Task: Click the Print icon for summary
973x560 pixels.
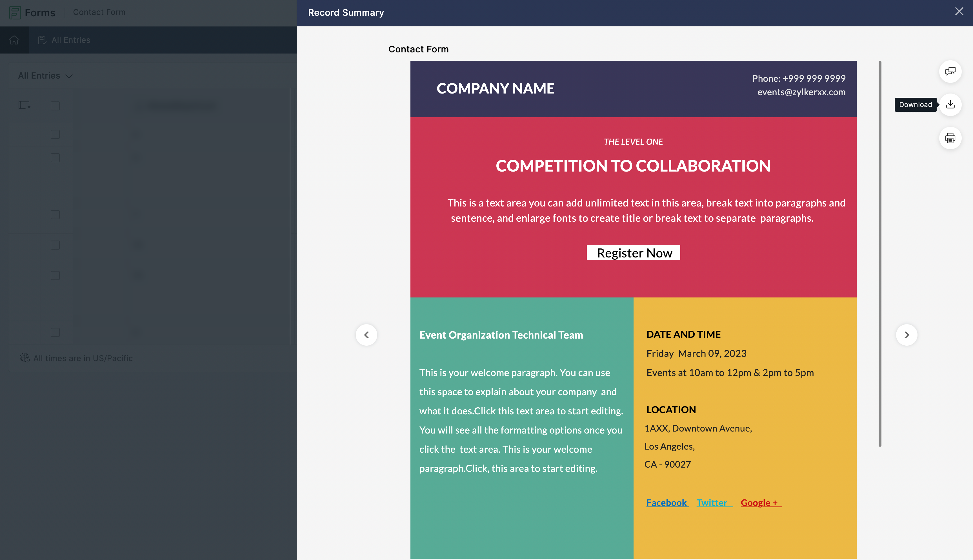Action: [x=950, y=138]
